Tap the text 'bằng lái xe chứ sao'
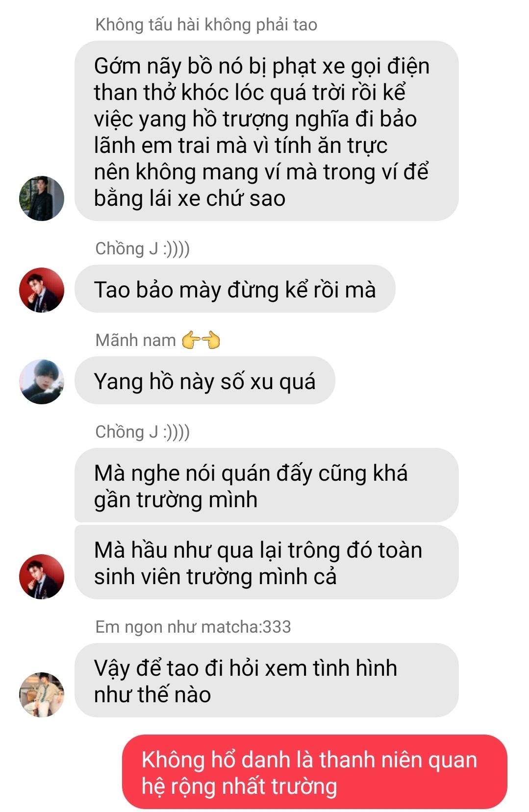Image resolution: width=529 pixels, height=812 pixels. tap(190, 198)
